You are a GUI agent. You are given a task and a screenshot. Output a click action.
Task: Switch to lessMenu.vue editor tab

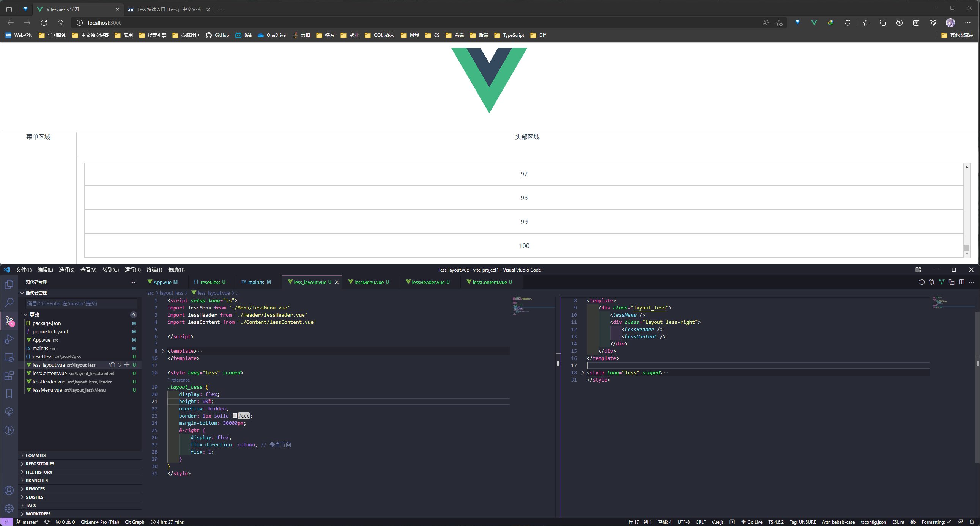coord(369,282)
